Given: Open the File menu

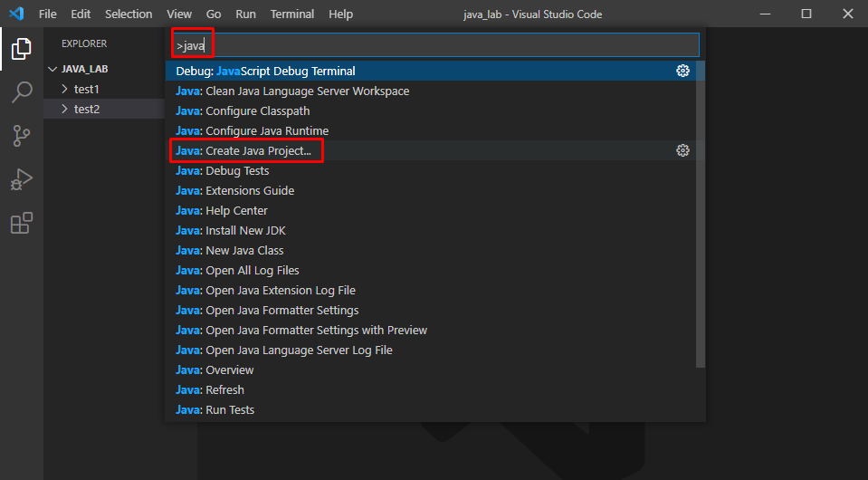Looking at the screenshot, I should point(48,14).
